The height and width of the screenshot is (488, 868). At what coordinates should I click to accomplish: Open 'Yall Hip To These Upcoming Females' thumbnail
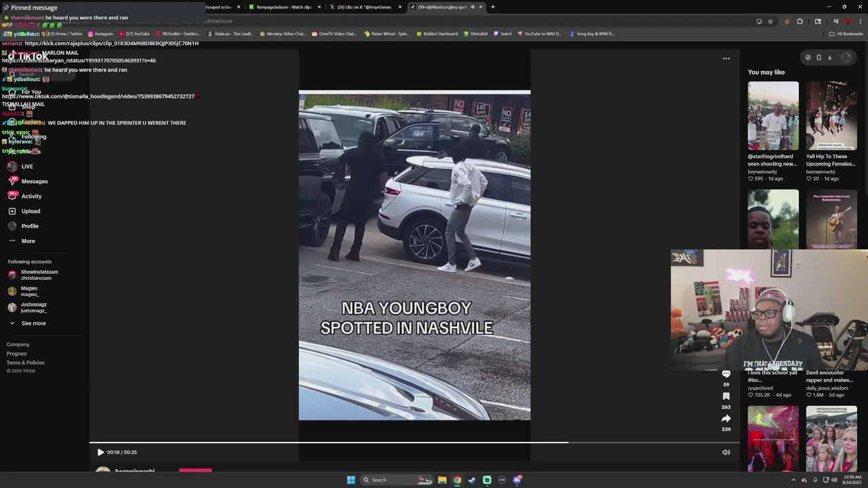(831, 116)
